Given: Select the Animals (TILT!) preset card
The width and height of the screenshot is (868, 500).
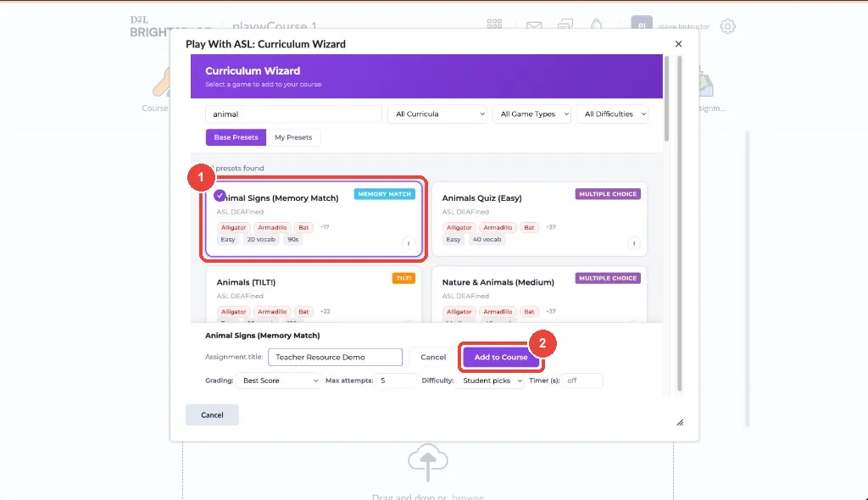Looking at the screenshot, I should 314,295.
